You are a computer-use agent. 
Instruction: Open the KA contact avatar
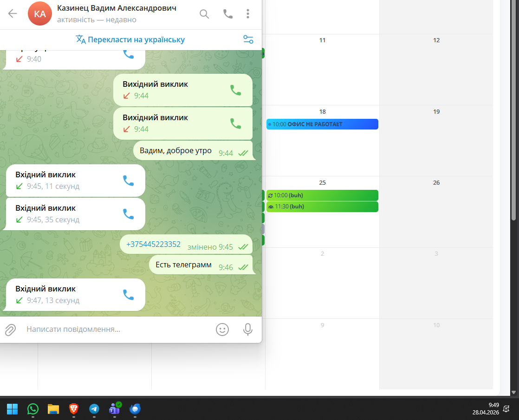(40, 13)
